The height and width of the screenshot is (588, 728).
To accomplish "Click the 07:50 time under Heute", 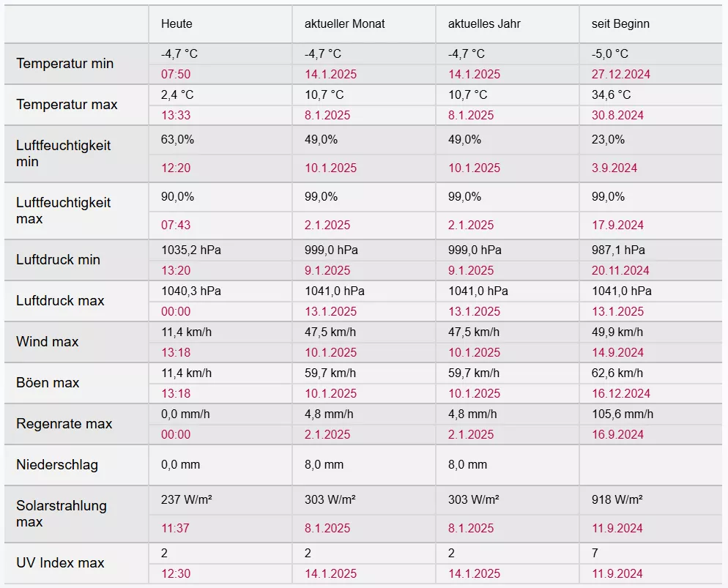I will click(x=176, y=74).
